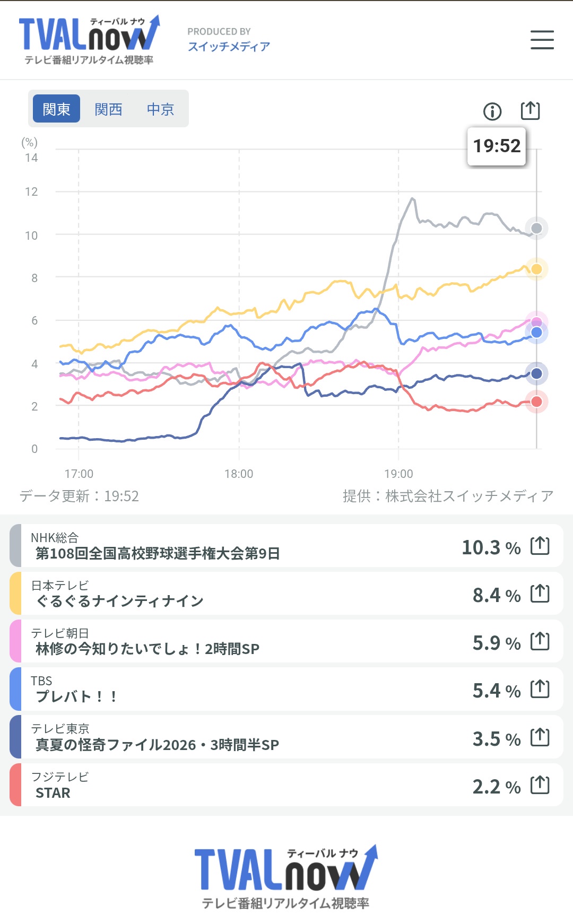Image resolution: width=573 pixels, height=924 pixels.
Task: Select the 第108回全国高校野球選手権大会 program row
Action: coord(286,546)
